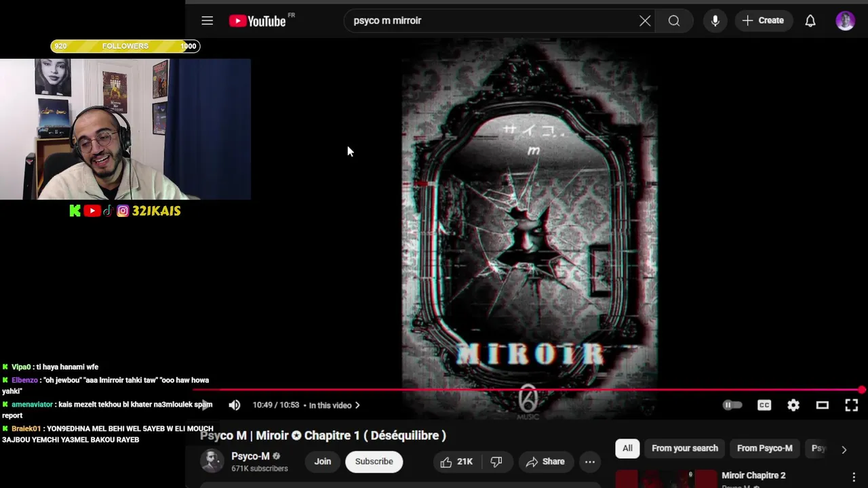
Task: Click the TikTok logo in stream overlay
Action: pos(107,211)
